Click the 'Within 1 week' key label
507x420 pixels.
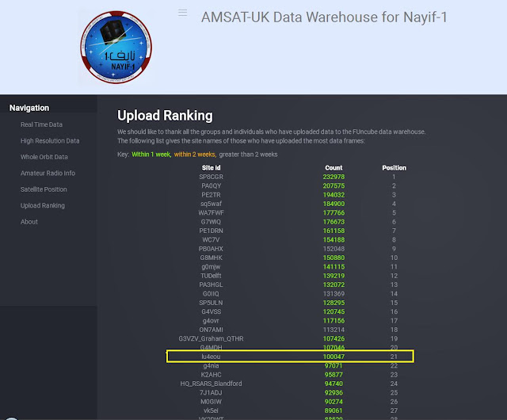(151, 155)
